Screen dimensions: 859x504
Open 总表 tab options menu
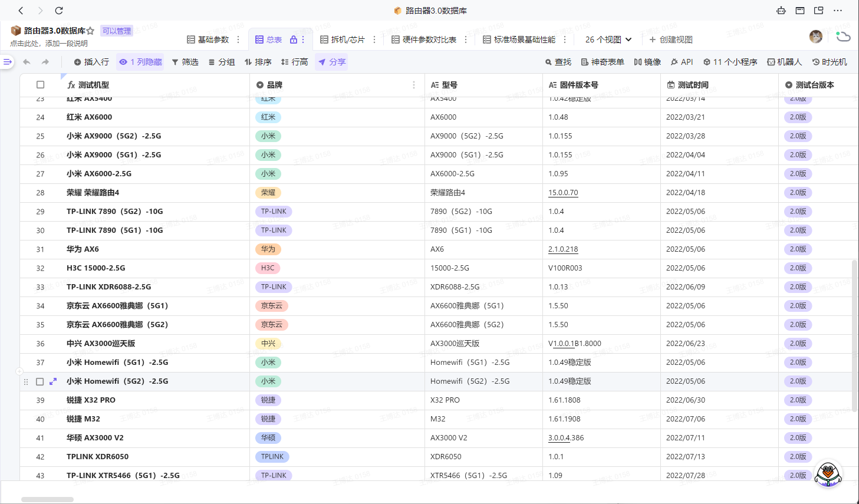[x=303, y=39]
